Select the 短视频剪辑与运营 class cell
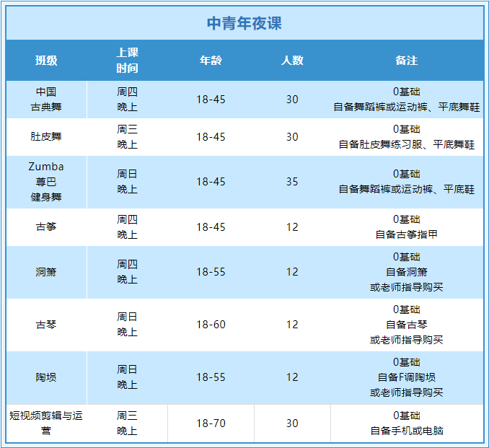The width and height of the screenshot is (489, 448). (x=46, y=423)
